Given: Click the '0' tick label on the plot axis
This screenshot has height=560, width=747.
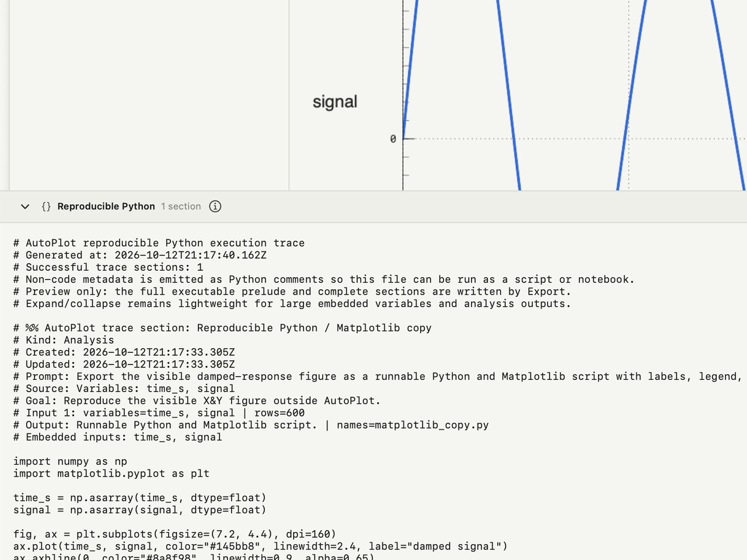Looking at the screenshot, I should pos(393,139).
